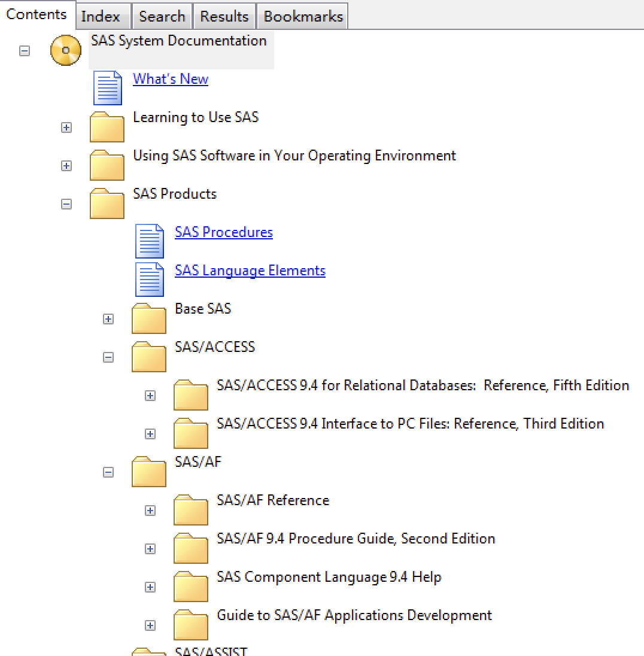Select Using SAS Software in Your Operating Environment label

point(294,156)
